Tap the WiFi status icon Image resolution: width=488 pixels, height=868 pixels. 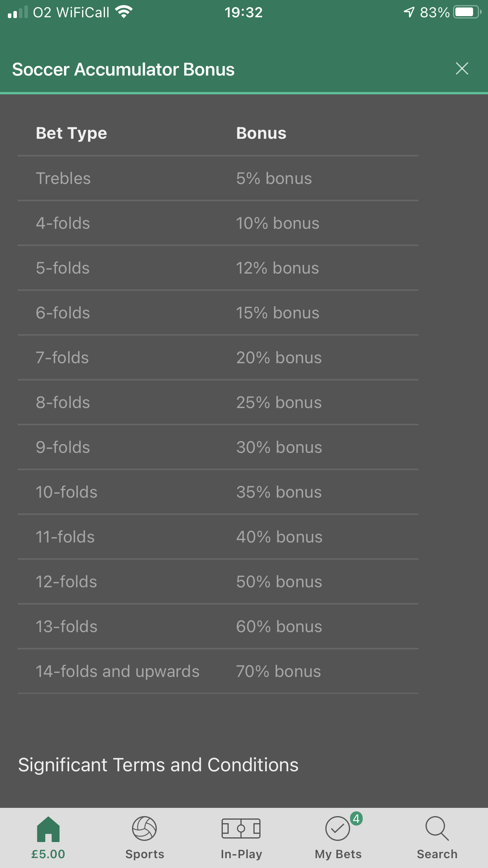click(124, 12)
